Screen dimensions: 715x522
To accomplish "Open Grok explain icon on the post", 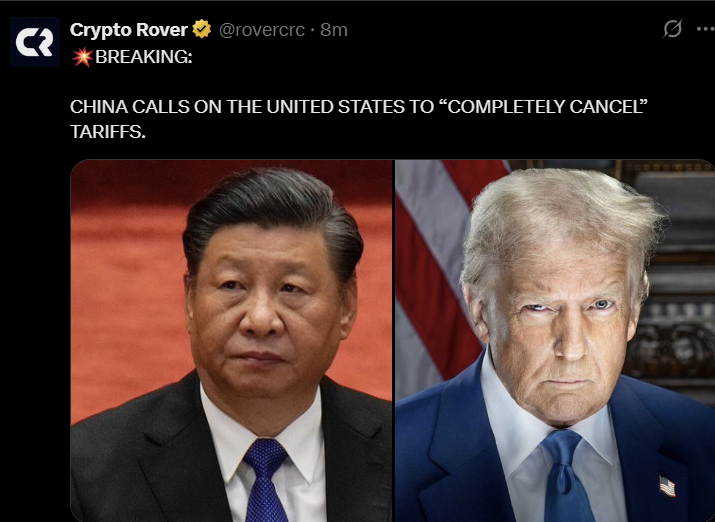I will click(x=672, y=29).
